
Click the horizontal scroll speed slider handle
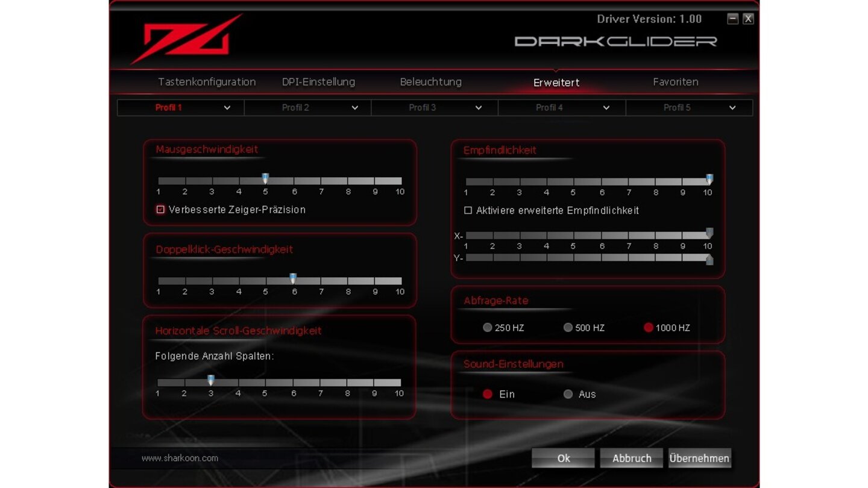[211, 380]
